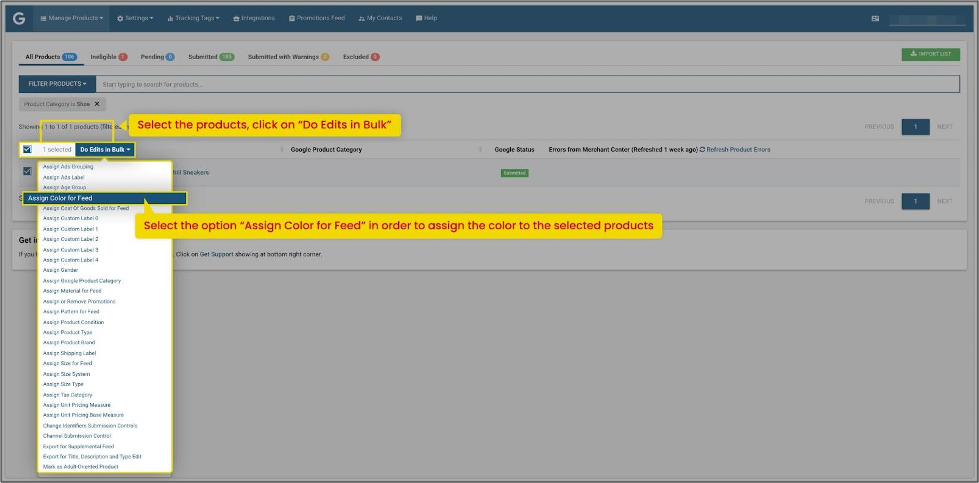
Task: Choose Mark as Adult-Oriented Product
Action: (81, 467)
